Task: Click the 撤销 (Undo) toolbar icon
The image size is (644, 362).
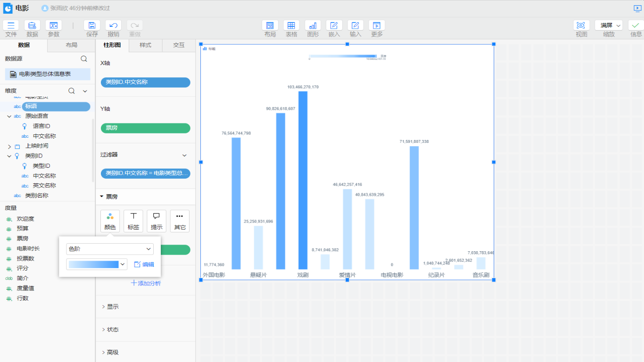Action: point(113,25)
